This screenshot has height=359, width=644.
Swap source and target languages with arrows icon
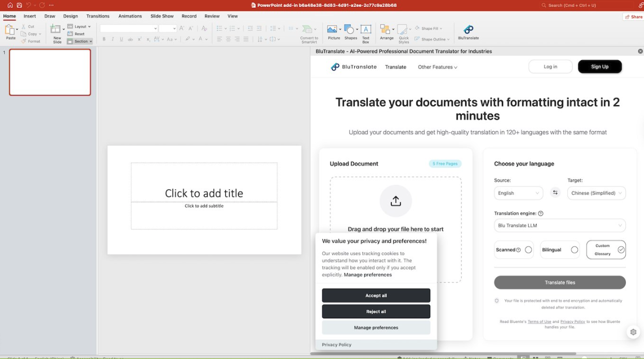click(555, 193)
